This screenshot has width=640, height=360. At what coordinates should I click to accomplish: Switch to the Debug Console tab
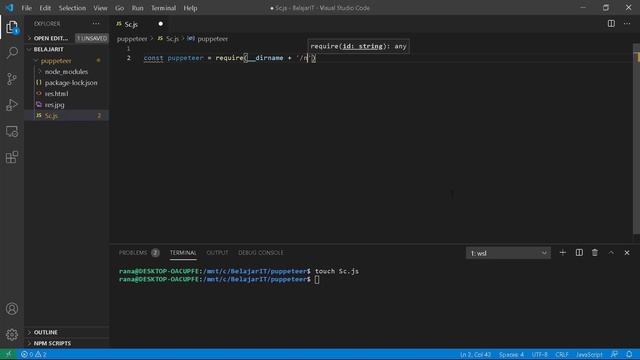coord(260,253)
